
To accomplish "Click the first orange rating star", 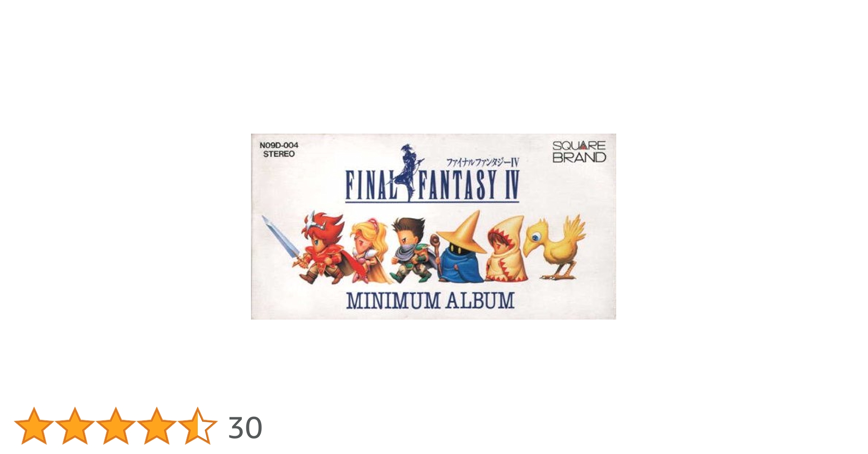I will (34, 426).
